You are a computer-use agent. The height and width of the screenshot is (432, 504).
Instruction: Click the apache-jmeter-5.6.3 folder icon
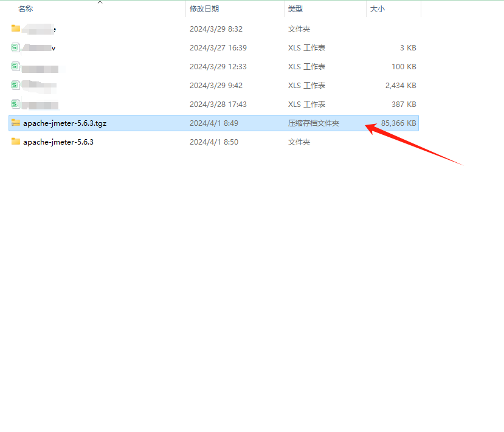(x=16, y=142)
